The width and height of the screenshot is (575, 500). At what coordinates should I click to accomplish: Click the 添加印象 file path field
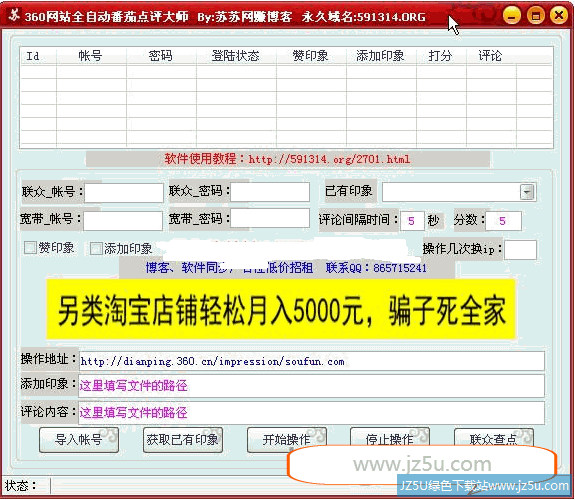click(x=312, y=386)
